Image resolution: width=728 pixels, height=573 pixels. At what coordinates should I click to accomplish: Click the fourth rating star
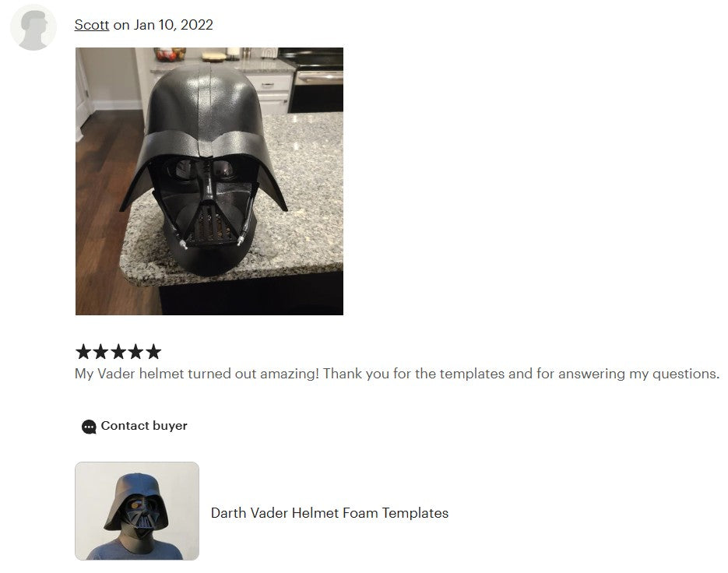[x=135, y=352]
